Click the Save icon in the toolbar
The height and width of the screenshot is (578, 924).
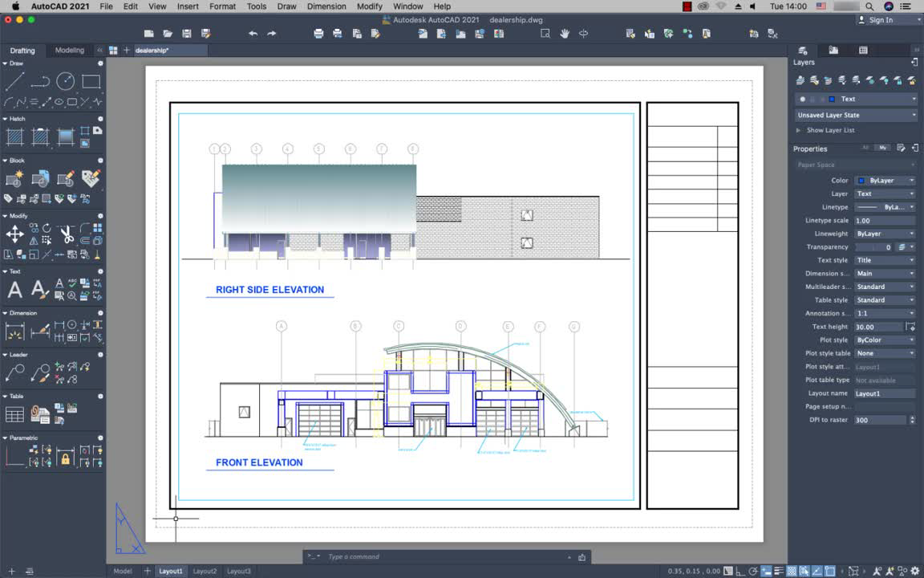(186, 34)
